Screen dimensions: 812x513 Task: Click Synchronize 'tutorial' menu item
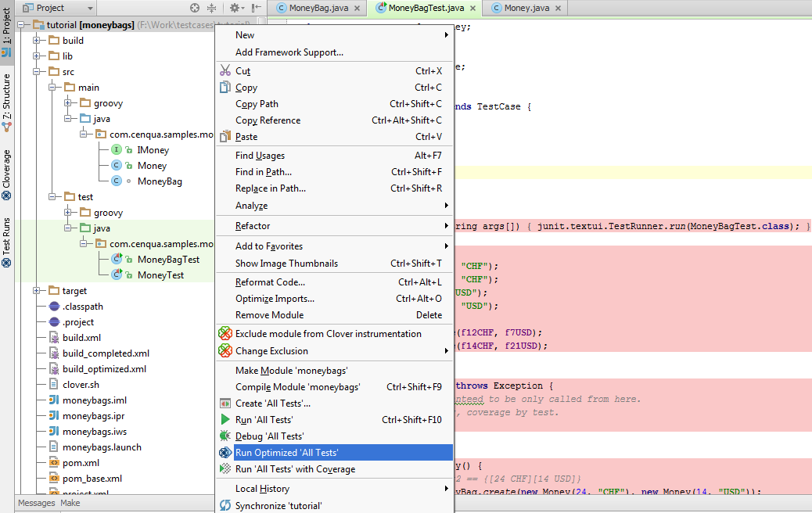(x=278, y=506)
